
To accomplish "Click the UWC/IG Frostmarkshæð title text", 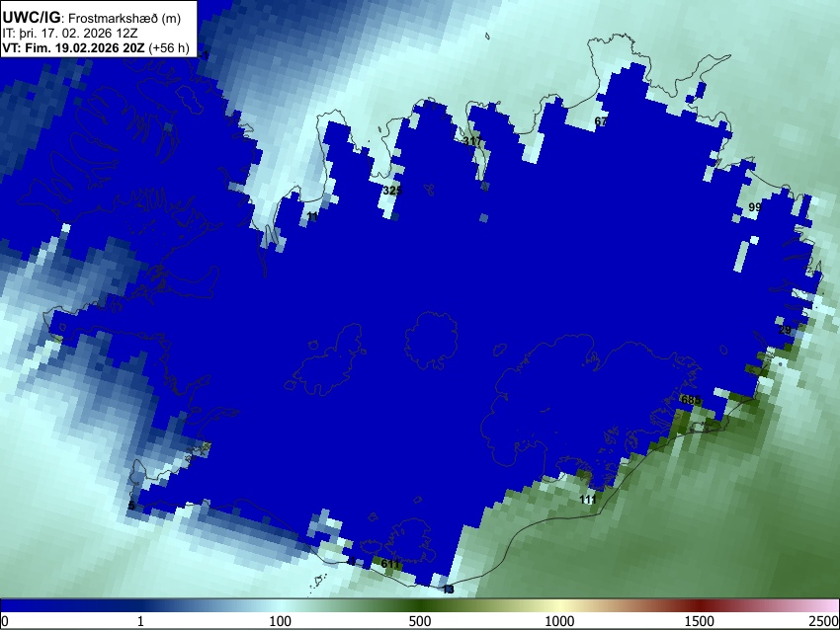I will coord(92,18).
